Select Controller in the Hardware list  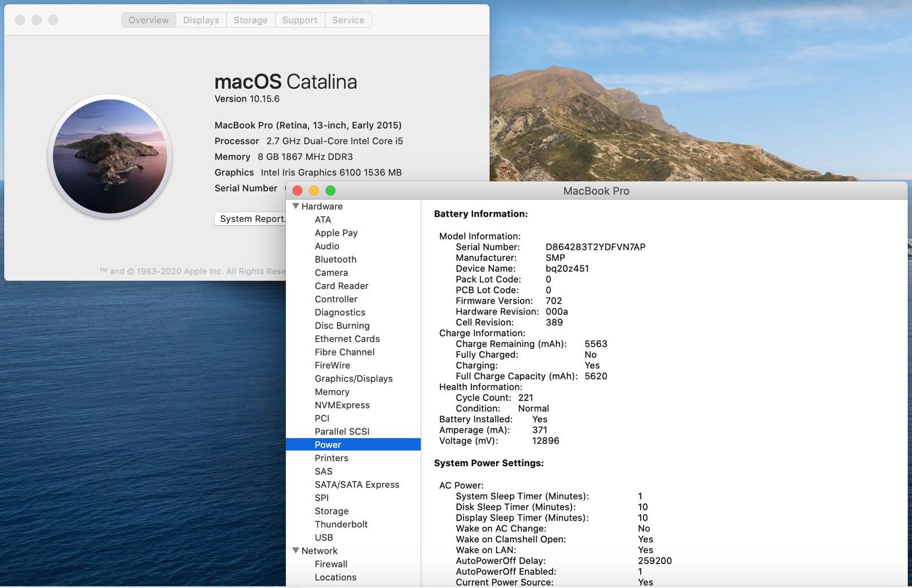pyautogui.click(x=336, y=299)
